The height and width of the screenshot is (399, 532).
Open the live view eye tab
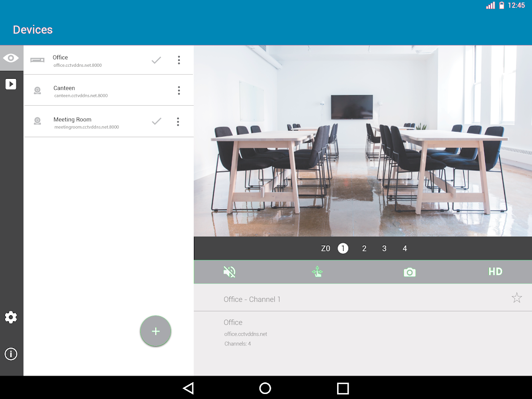coord(11,58)
